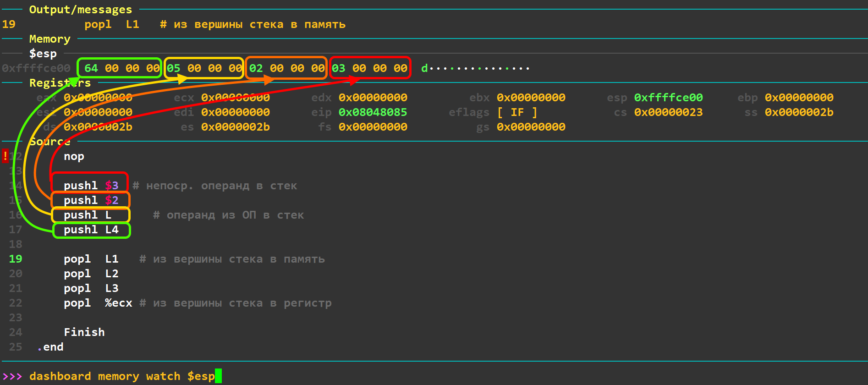Click the cs register value 0x00000023
This screenshot has width=868, height=385.
[668, 112]
